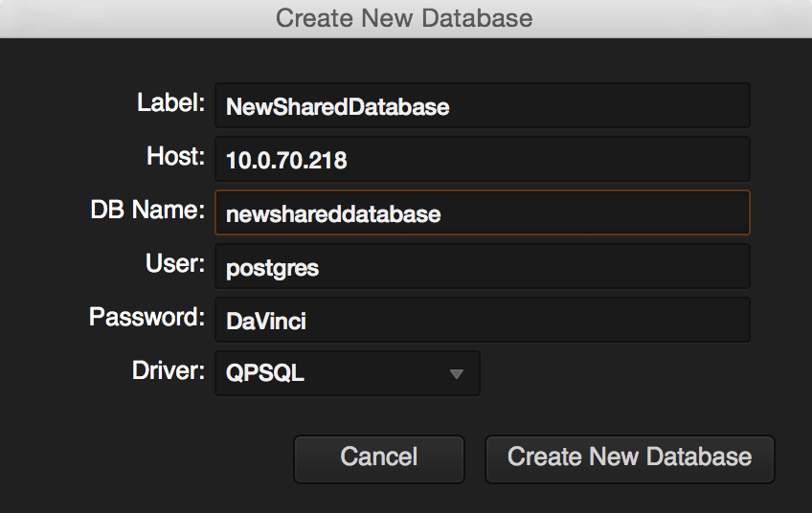Click the "Password:" caption text
This screenshot has height=513, width=812.
coord(147,317)
